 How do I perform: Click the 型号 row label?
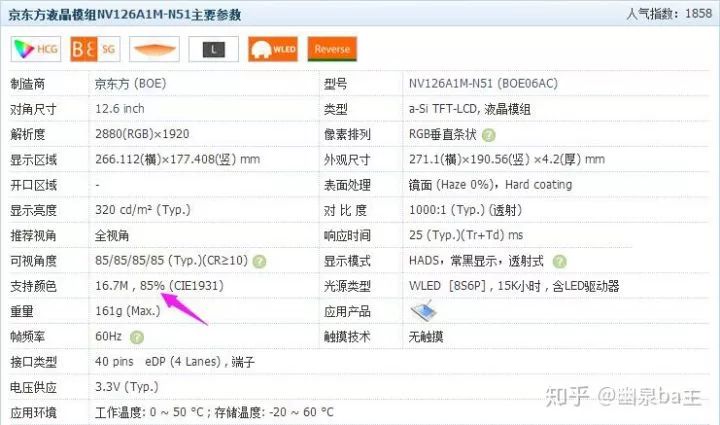point(335,84)
